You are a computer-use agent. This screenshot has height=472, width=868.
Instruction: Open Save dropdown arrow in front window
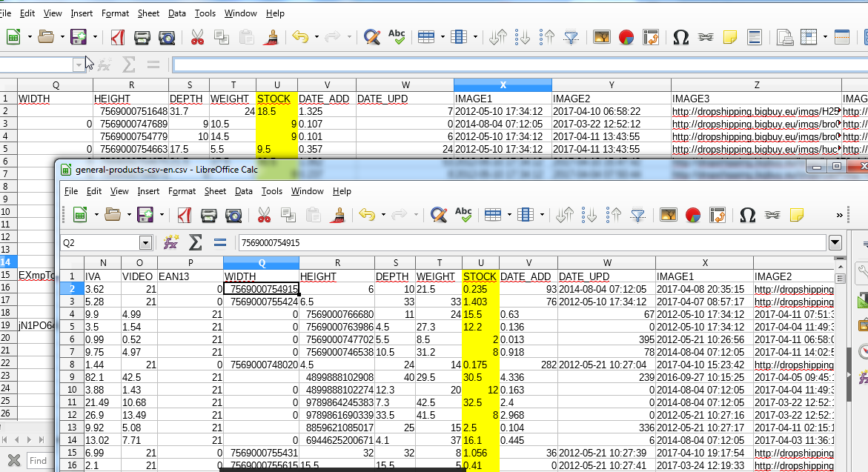pos(162,215)
